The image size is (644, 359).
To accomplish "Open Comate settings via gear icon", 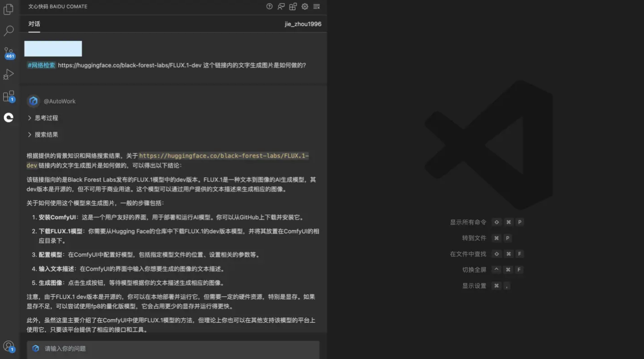I will (x=304, y=6).
